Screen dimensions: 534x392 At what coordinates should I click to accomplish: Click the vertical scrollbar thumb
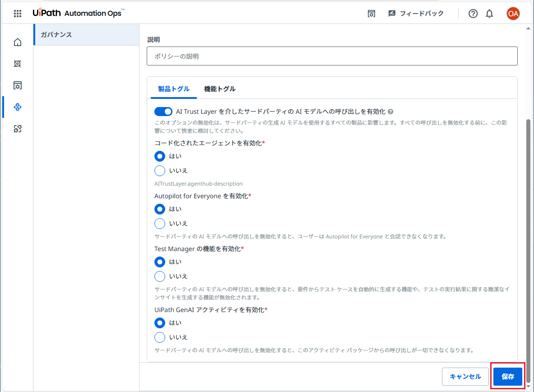tap(528, 251)
